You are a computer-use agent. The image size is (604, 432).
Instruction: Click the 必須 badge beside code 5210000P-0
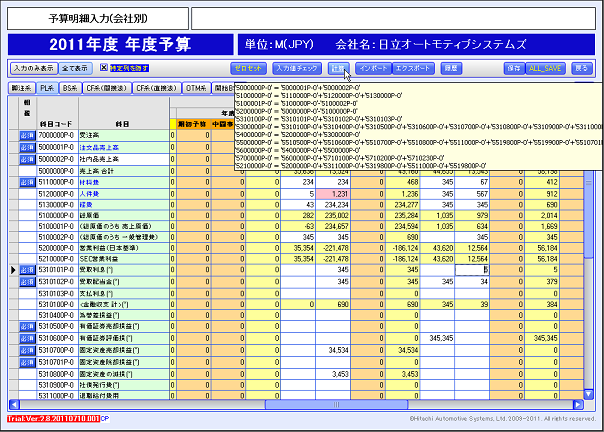pos(27,257)
